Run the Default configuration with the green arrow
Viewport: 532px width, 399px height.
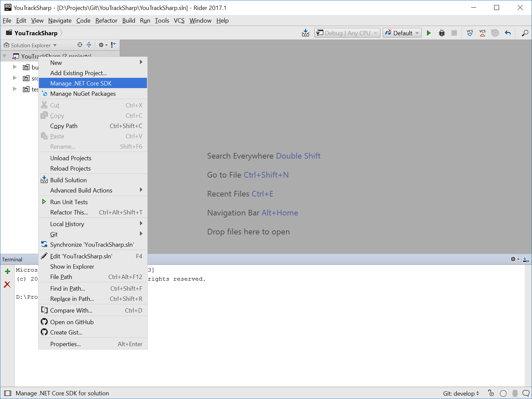(x=429, y=33)
